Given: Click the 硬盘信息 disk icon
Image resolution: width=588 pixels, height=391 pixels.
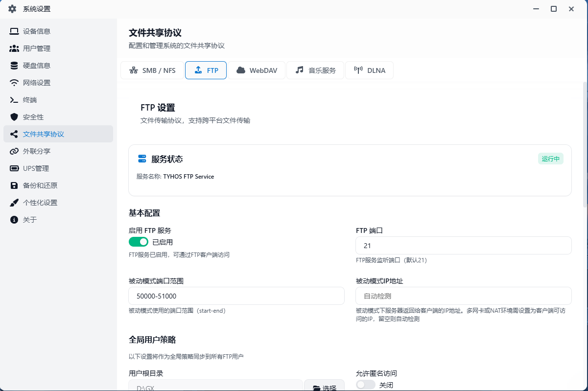Looking at the screenshot, I should pos(14,66).
